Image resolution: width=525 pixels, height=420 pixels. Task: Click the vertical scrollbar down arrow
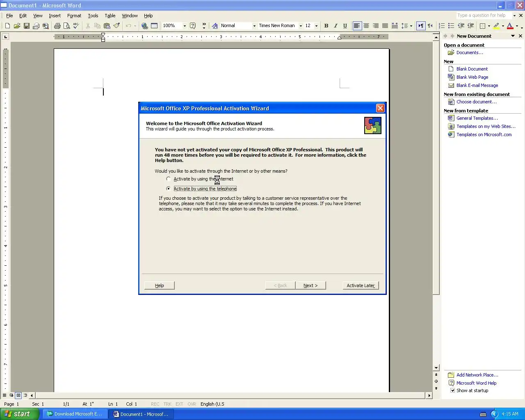[436, 368]
